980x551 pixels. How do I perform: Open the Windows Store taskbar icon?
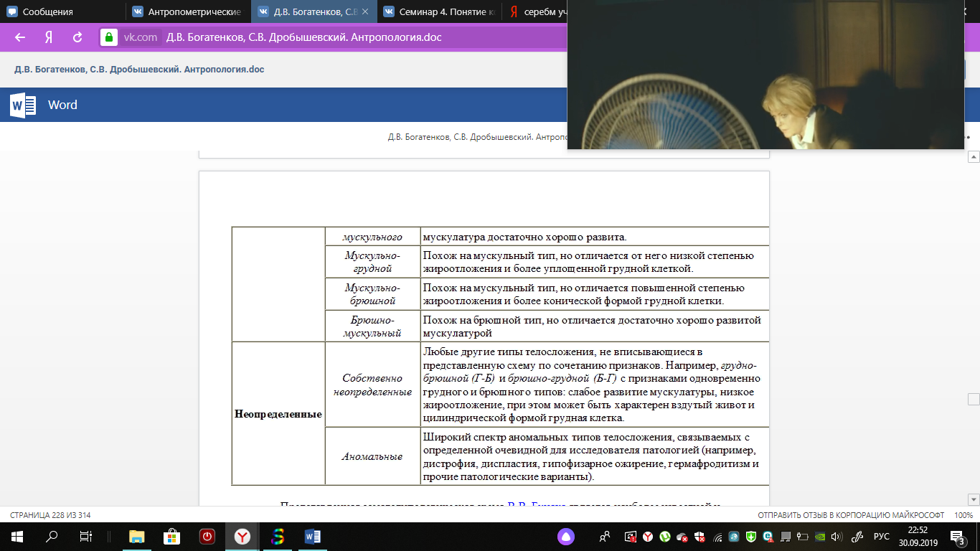172,536
